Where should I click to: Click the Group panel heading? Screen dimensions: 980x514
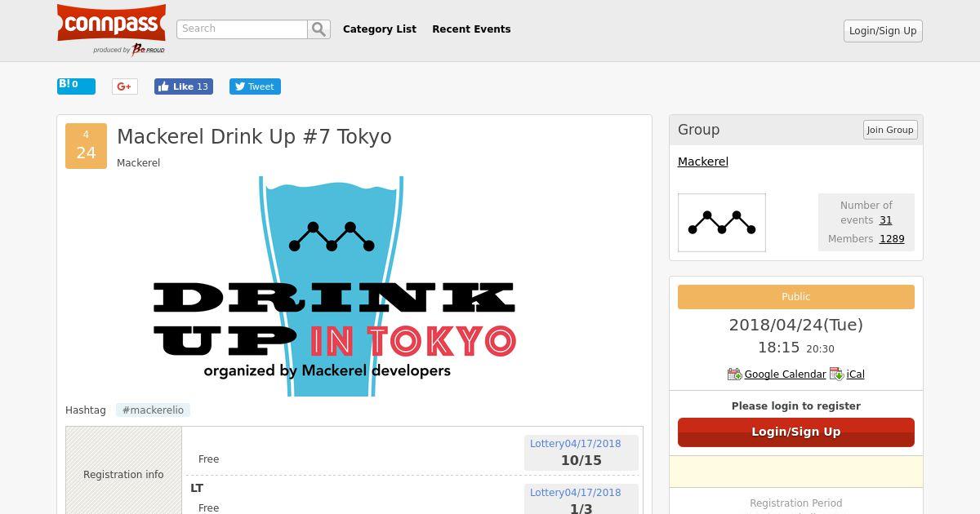coord(699,130)
